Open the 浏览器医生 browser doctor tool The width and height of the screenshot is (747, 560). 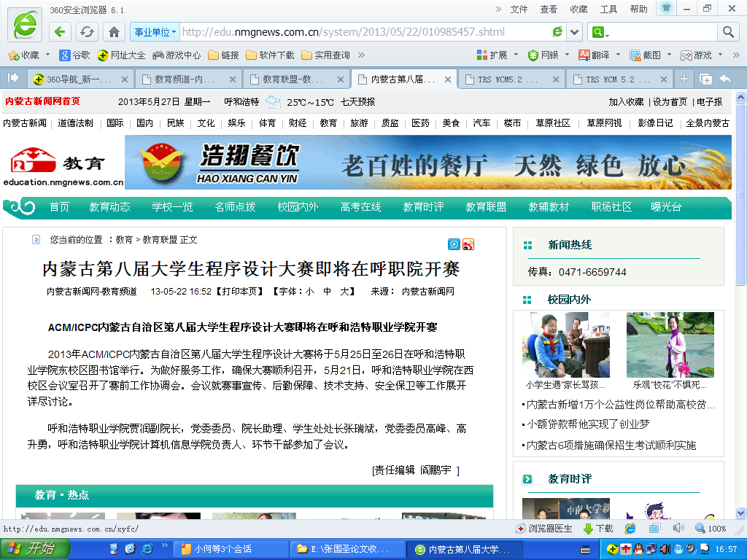coord(544,529)
